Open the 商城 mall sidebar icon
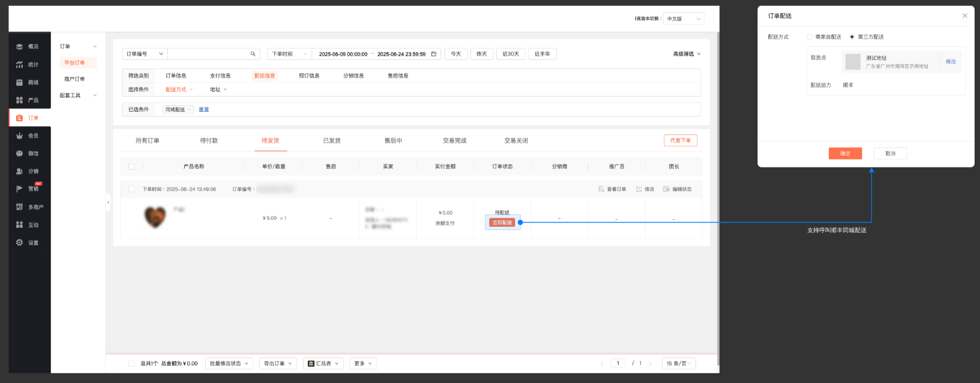Viewport: 980px width, 383px height. click(x=19, y=82)
